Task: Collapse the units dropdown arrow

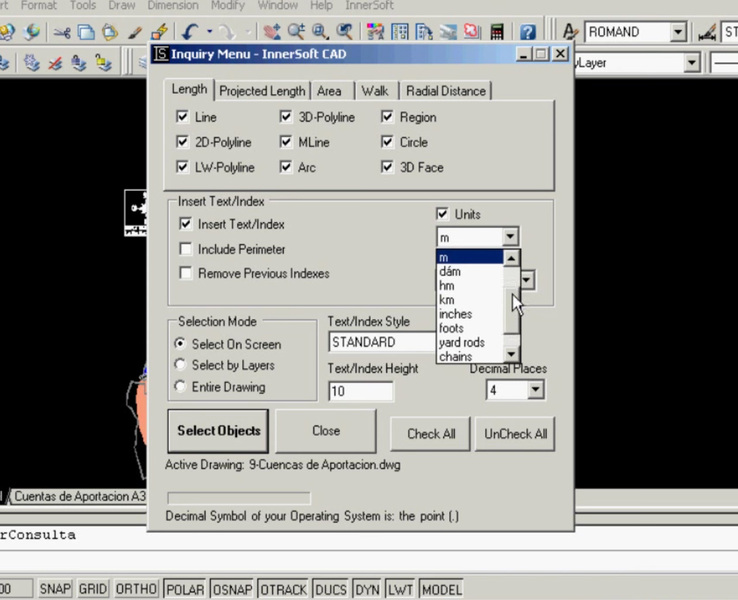Action: pyautogui.click(x=510, y=237)
